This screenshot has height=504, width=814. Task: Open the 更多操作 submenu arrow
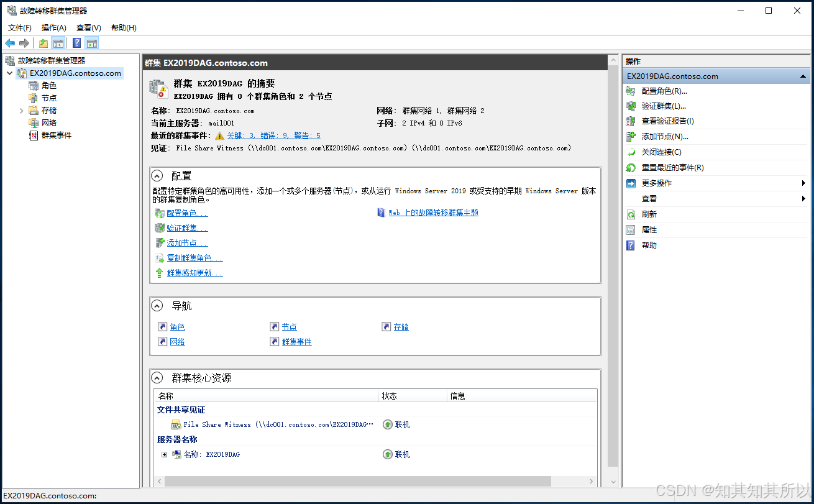[803, 183]
